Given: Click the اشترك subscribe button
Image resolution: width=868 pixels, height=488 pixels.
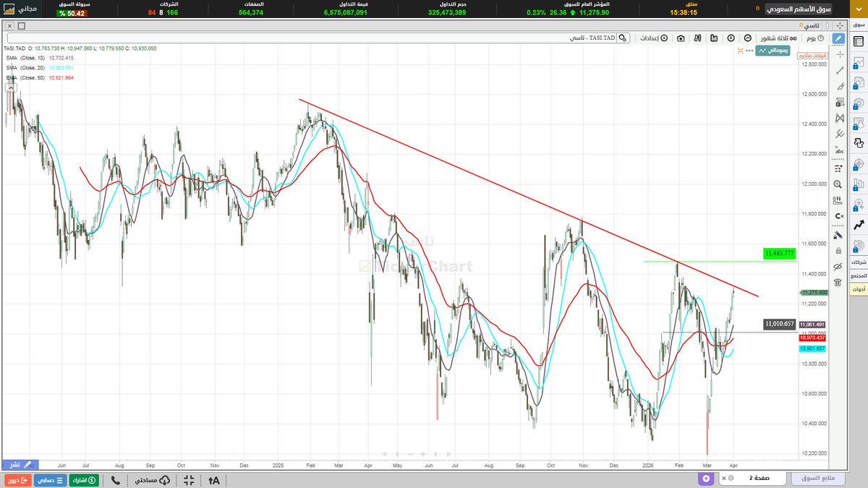Looking at the screenshot, I should [85, 480].
